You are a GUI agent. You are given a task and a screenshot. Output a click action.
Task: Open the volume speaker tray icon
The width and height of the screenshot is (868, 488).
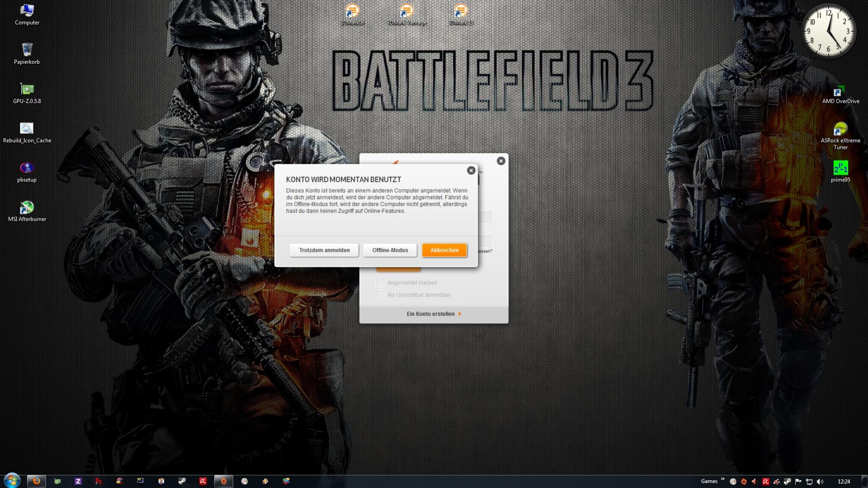click(x=820, y=482)
